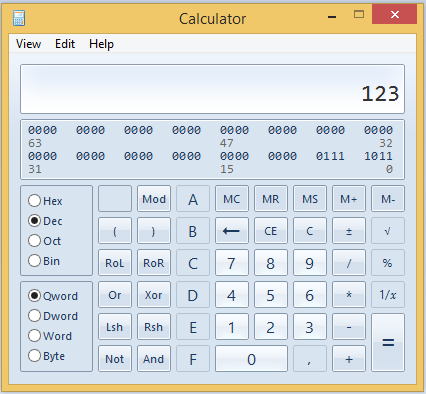The image size is (426, 394).
Task: Click the Mod button
Action: pos(154,199)
